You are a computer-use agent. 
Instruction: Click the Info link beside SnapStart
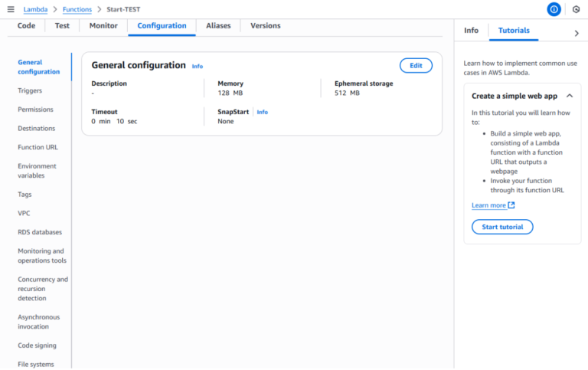(263, 112)
